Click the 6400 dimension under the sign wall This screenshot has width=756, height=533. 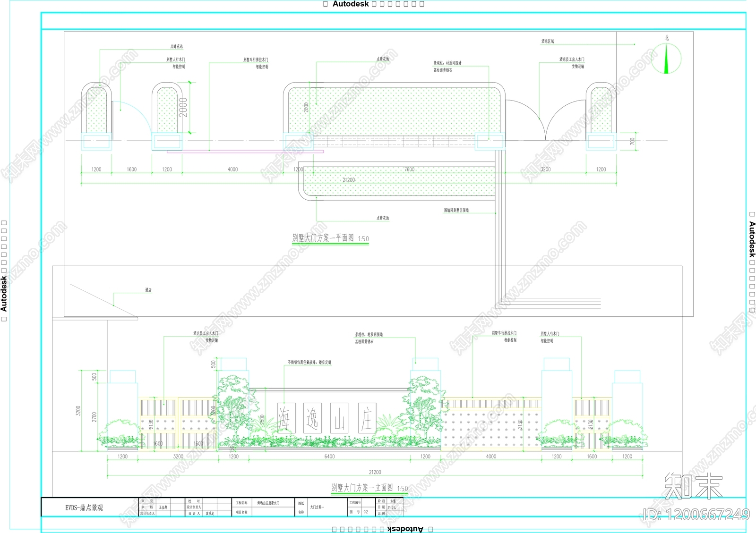tap(329, 457)
